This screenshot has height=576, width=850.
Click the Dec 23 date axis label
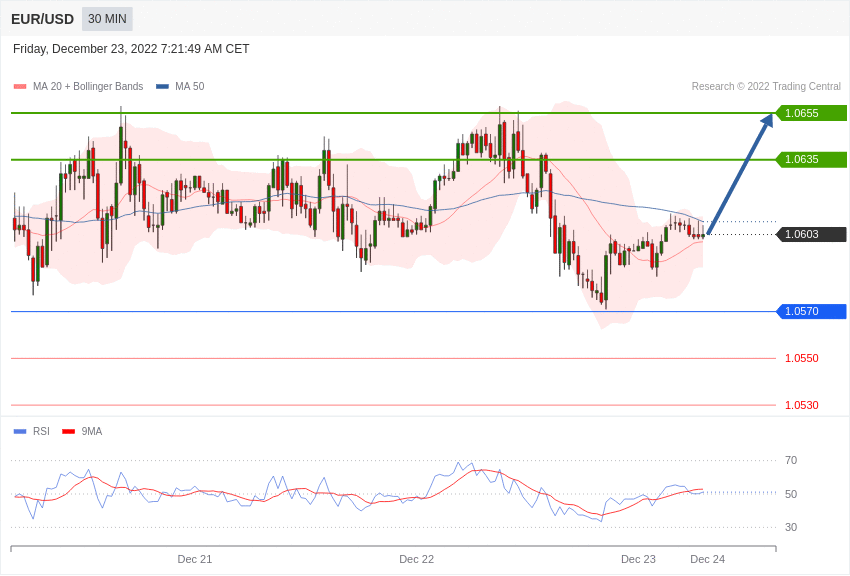(638, 559)
